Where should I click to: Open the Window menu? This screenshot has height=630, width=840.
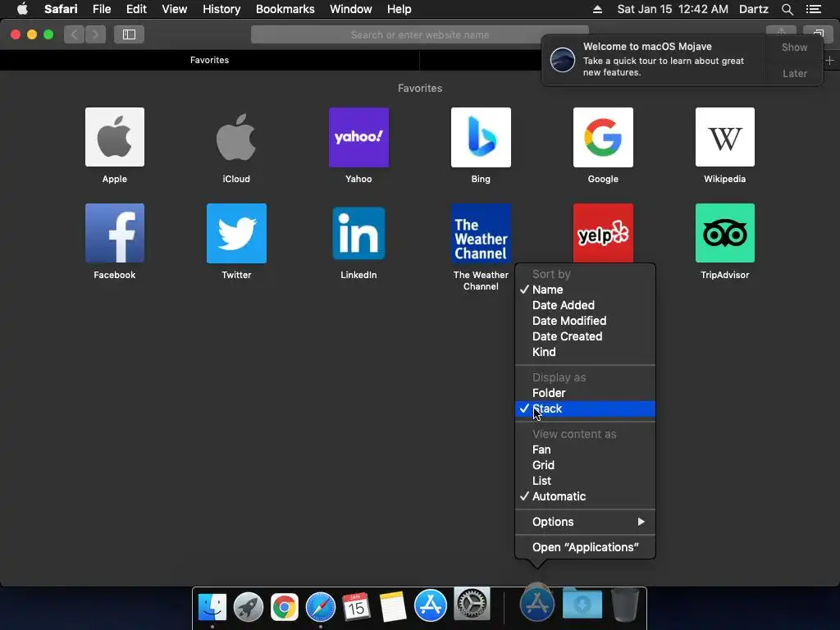350,9
